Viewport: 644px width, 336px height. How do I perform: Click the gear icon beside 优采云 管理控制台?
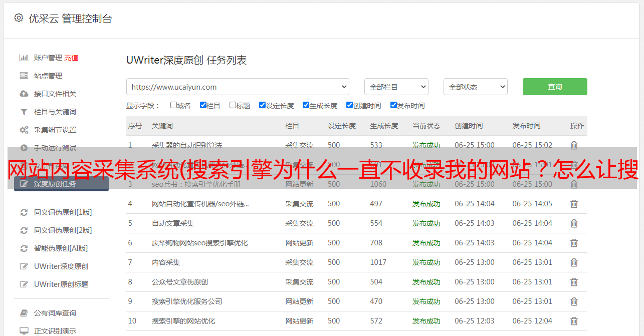[x=19, y=18]
